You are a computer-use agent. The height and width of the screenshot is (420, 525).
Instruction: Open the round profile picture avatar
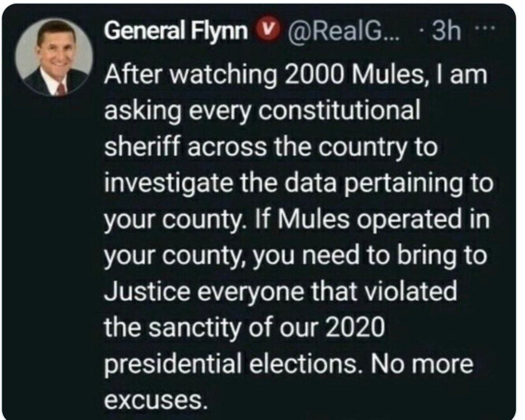click(54, 57)
